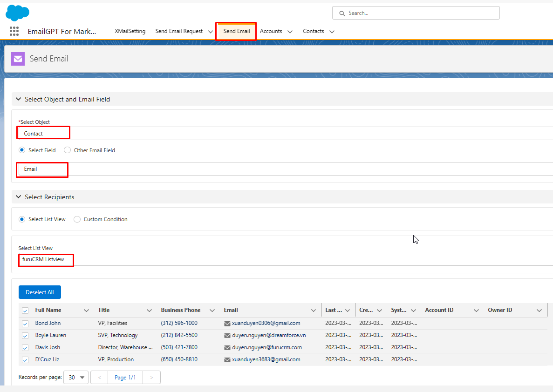Image resolution: width=553 pixels, height=392 pixels.
Task: Click the Page 1/1 indicator
Action: point(125,378)
